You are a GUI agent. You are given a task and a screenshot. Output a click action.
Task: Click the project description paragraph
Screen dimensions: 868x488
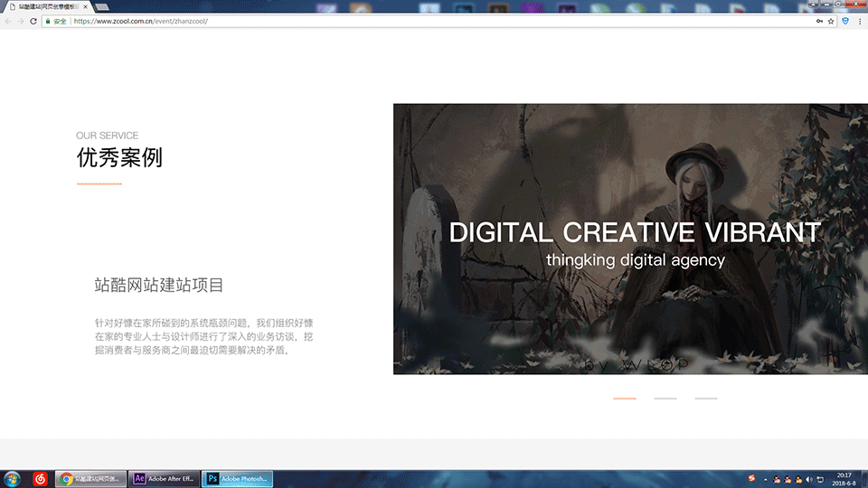pos(203,336)
